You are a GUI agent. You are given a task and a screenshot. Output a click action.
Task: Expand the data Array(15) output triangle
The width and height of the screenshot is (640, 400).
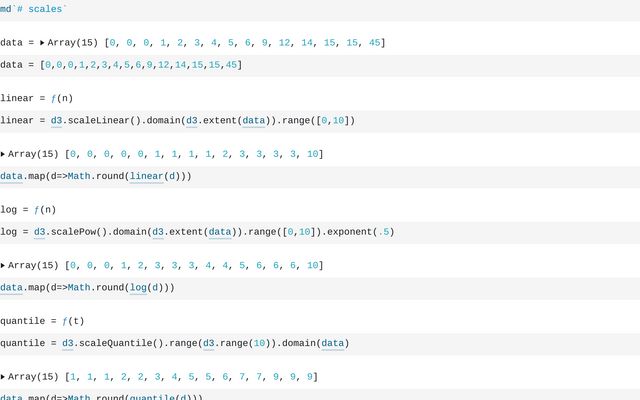[42, 43]
